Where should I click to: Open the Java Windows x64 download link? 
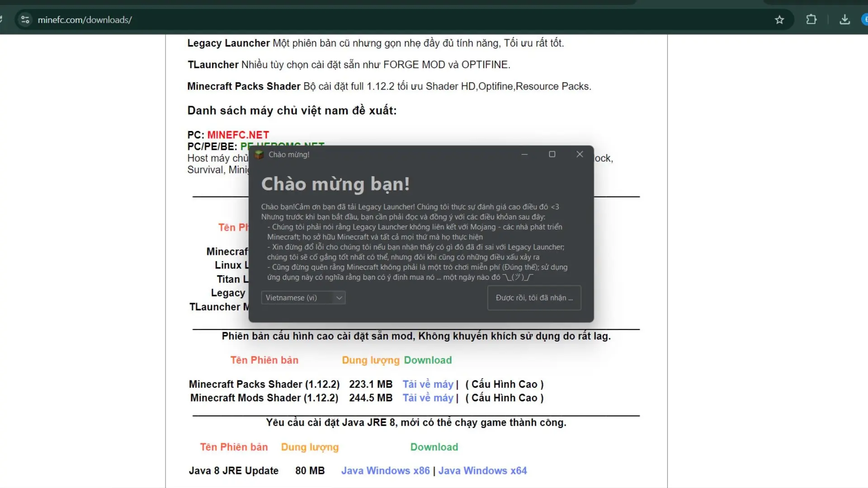[x=482, y=471]
